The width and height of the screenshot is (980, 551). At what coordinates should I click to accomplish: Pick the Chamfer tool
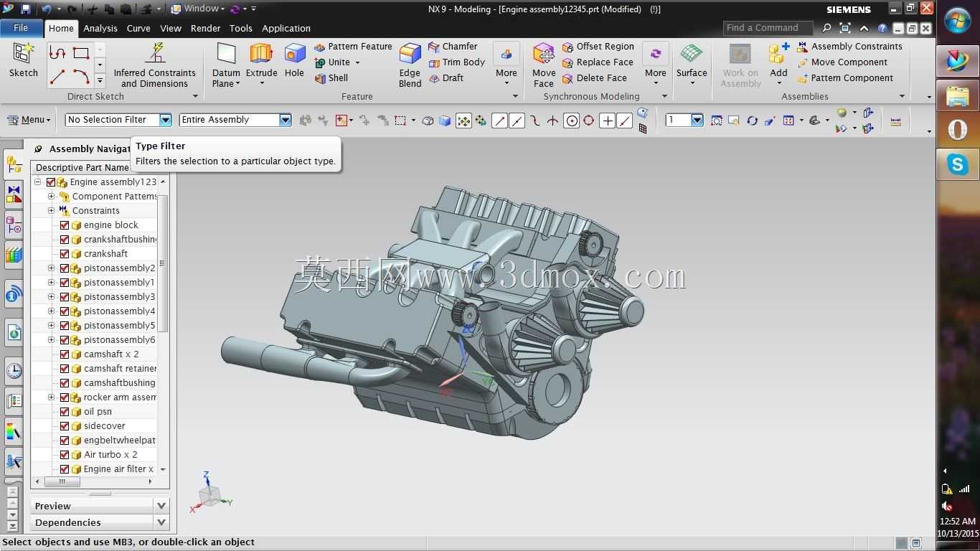pyautogui.click(x=453, y=47)
